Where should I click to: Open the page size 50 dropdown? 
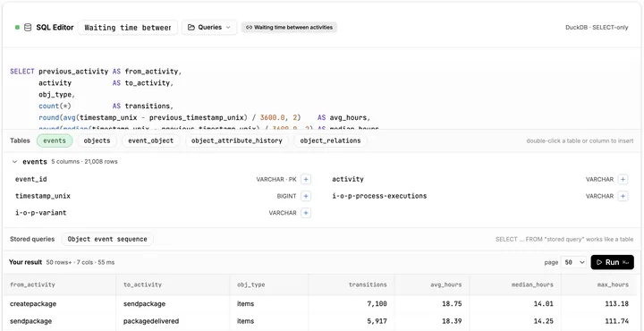click(x=574, y=262)
